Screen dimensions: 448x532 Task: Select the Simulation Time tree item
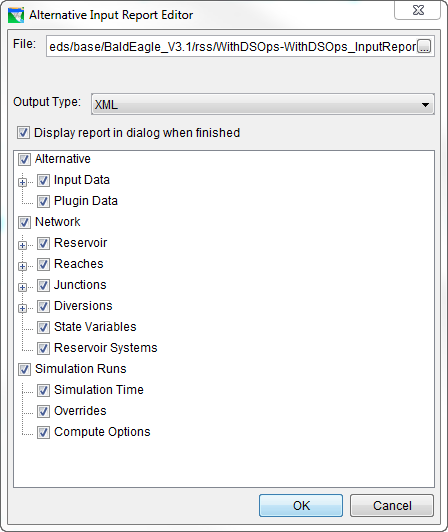99,390
